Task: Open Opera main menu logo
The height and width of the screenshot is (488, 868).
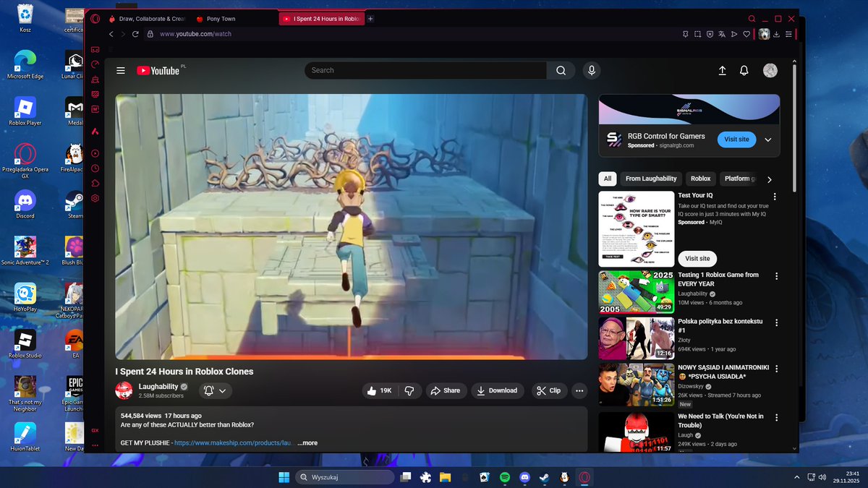Action: [95, 19]
